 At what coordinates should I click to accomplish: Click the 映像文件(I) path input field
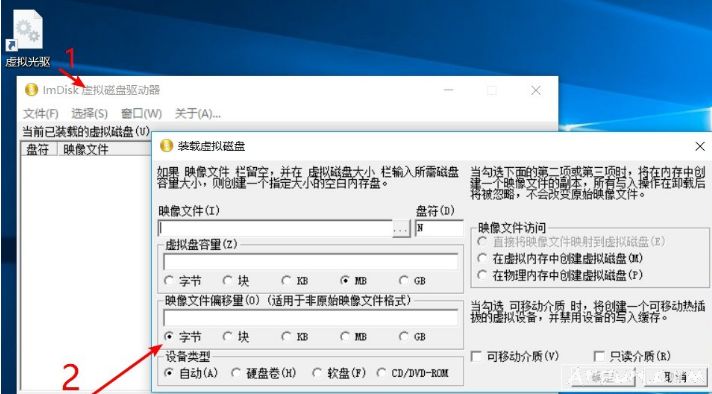(x=275, y=228)
